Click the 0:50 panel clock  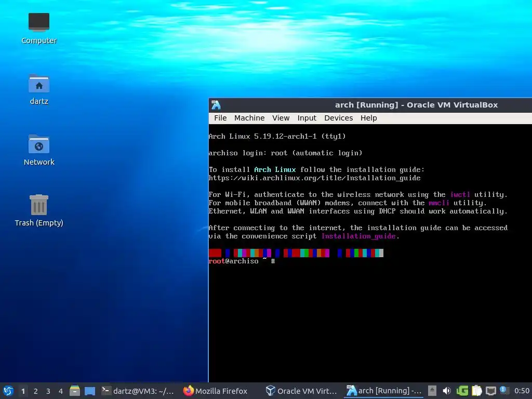coord(522,391)
